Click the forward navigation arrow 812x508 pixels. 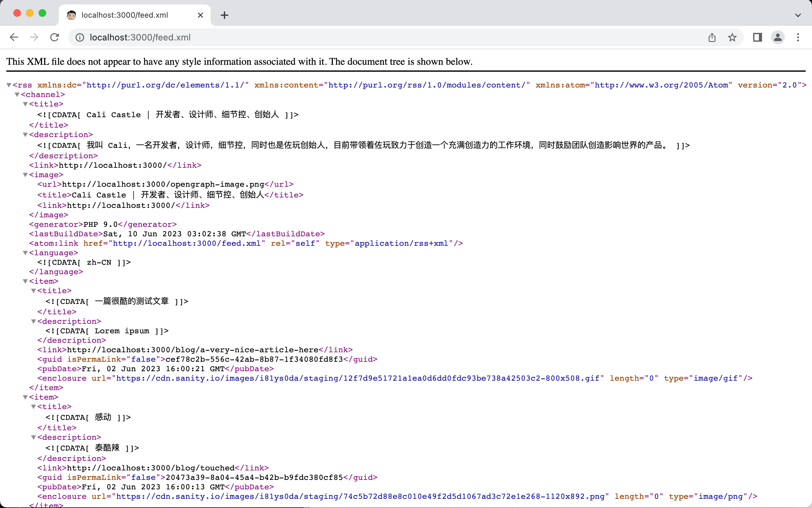(x=34, y=37)
